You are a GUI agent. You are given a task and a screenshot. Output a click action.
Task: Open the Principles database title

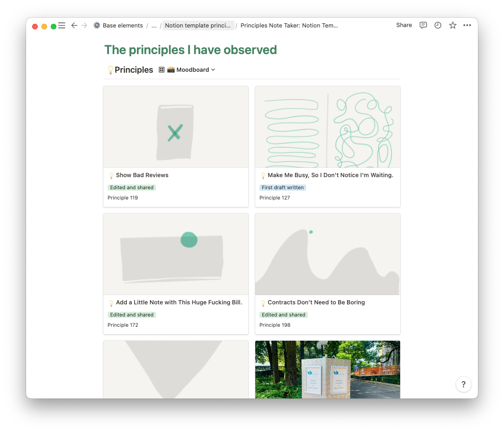[134, 70]
